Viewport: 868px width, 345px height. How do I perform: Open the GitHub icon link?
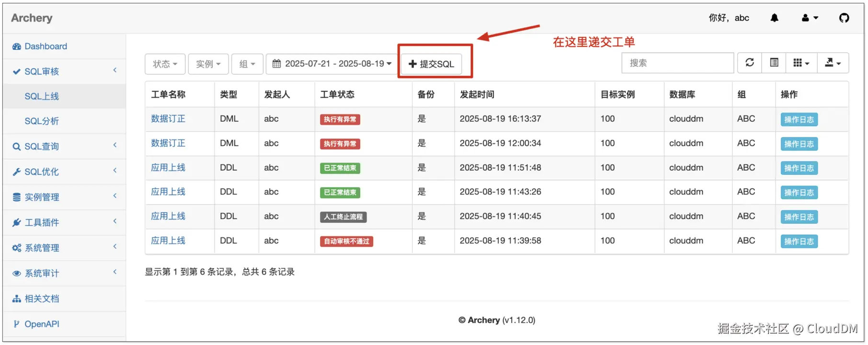coord(844,18)
